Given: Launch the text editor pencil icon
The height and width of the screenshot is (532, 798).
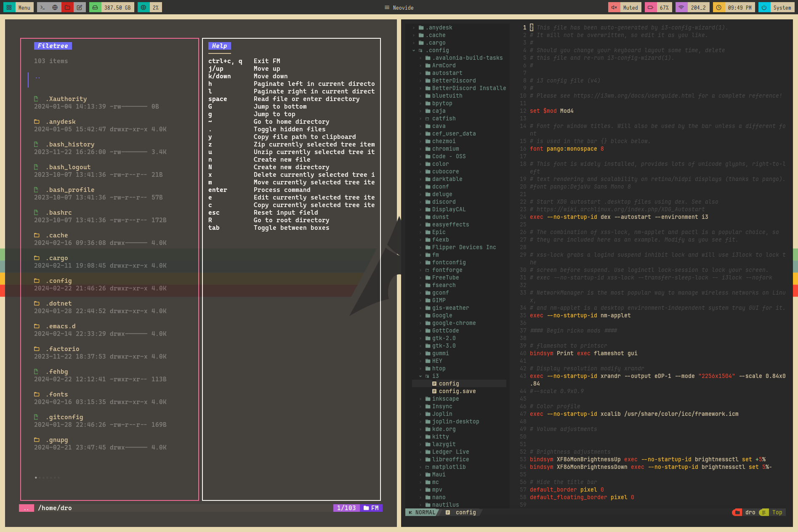Looking at the screenshot, I should [x=79, y=8].
